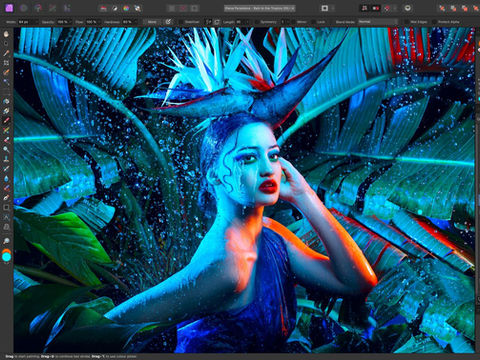Open the Blend Mode dropdown set to Normal
480x360 pixels.
[x=378, y=22]
